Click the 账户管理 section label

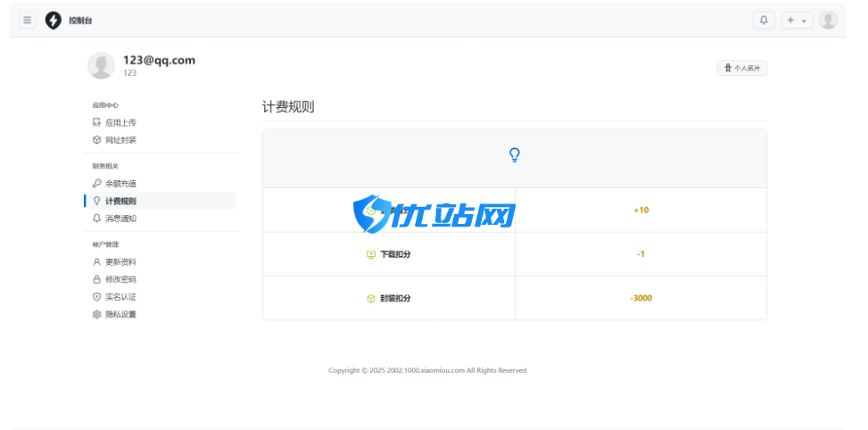coord(105,244)
